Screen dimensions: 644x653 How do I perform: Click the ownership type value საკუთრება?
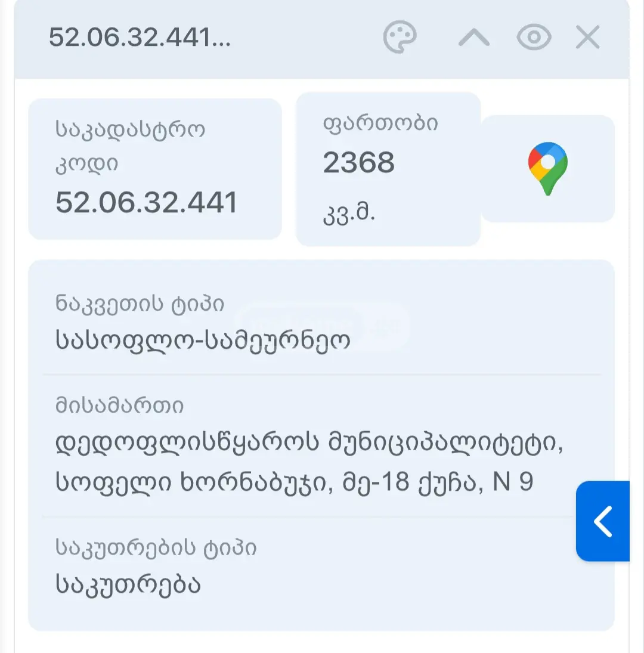tap(128, 584)
